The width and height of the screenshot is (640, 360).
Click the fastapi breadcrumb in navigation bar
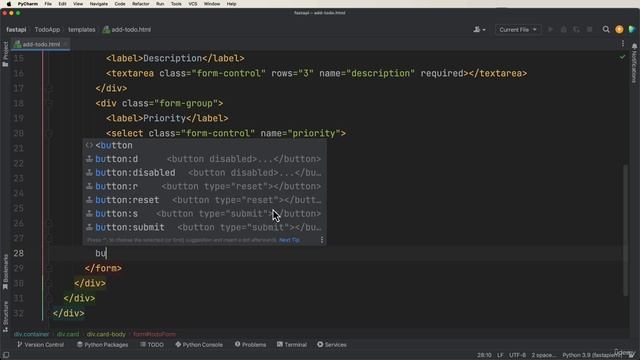tap(16, 29)
